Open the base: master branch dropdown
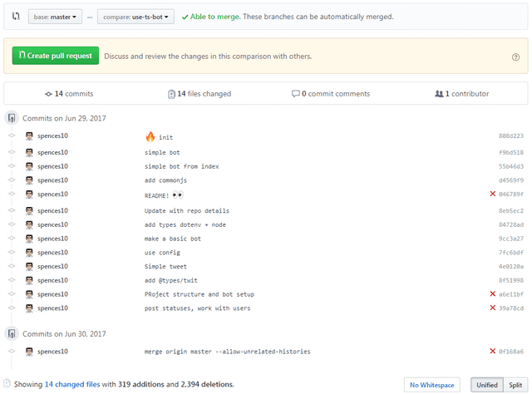This screenshot has height=394, width=532. pos(55,17)
